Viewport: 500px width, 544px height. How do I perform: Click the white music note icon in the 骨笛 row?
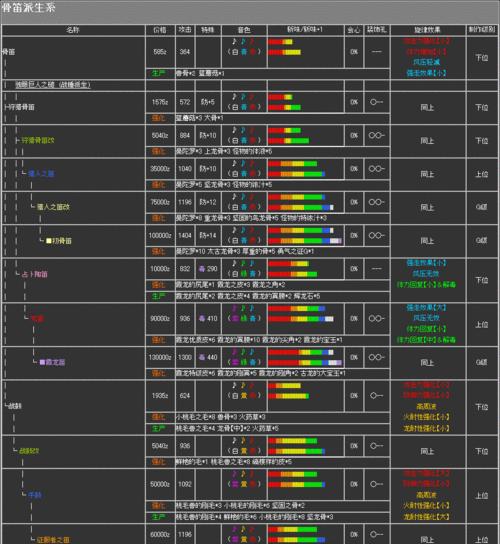[x=234, y=42]
